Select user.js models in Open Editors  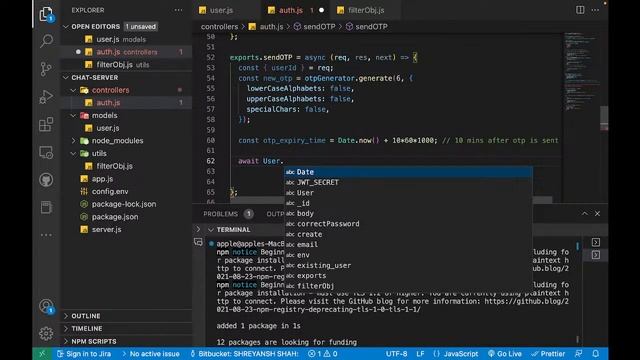click(x=127, y=40)
